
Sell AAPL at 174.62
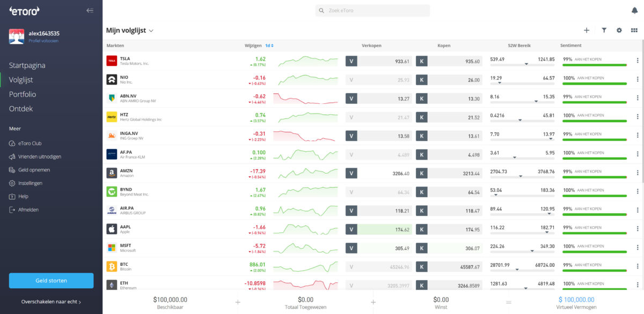(378, 229)
